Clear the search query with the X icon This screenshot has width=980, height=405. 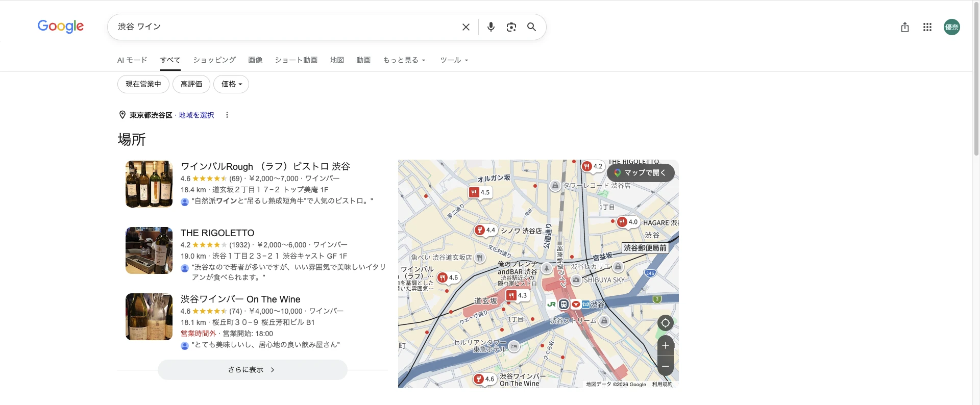(465, 27)
